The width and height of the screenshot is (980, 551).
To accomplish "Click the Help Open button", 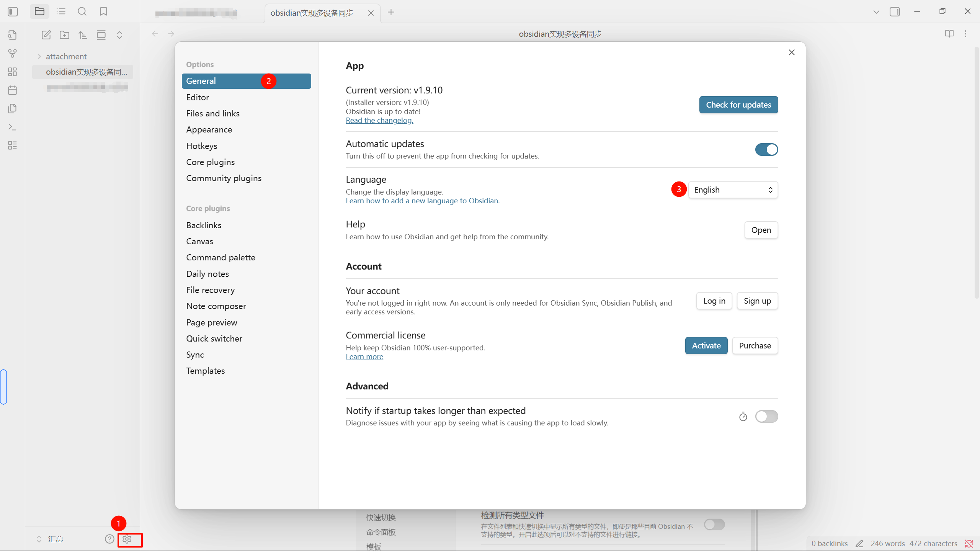I will click(761, 230).
